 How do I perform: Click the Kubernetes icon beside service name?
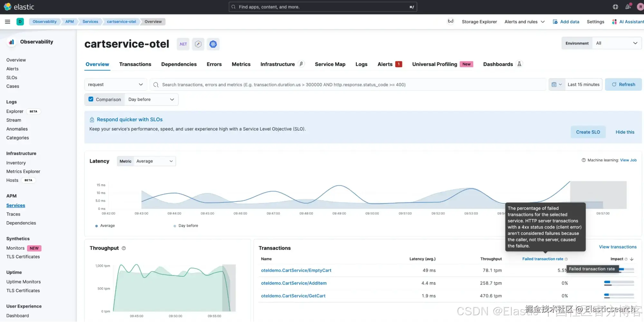pyautogui.click(x=213, y=44)
